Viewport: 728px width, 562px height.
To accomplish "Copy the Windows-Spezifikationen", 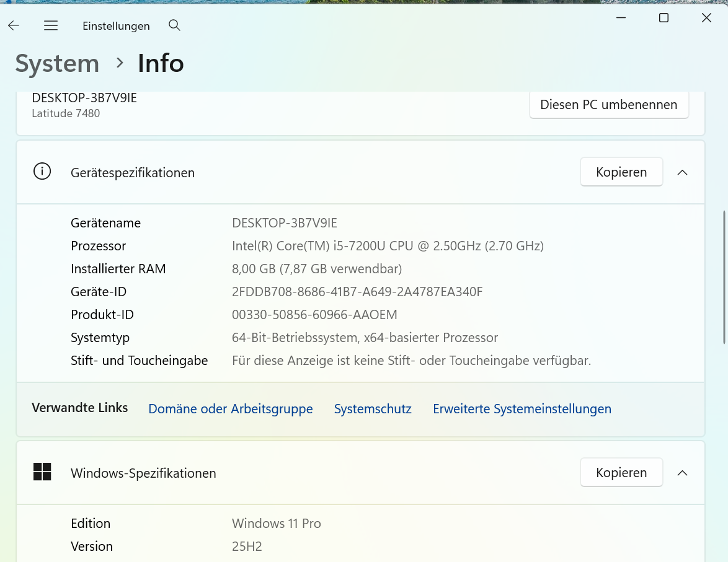I will pos(621,472).
